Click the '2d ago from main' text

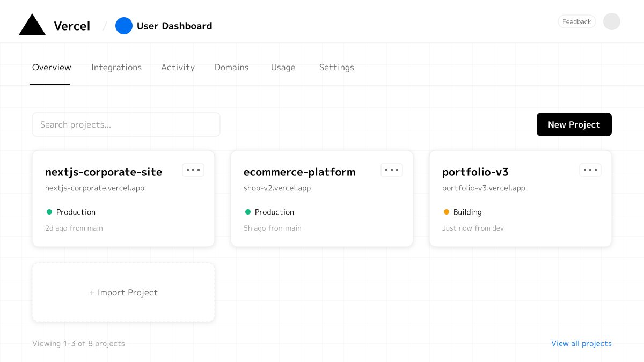(74, 228)
